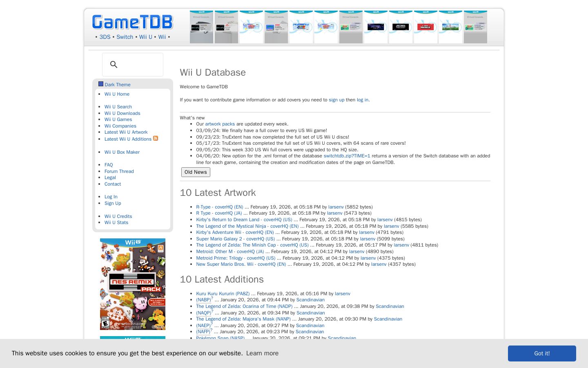Open the FAQ page
Image resolution: width=588 pixels, height=368 pixels.
click(x=109, y=165)
